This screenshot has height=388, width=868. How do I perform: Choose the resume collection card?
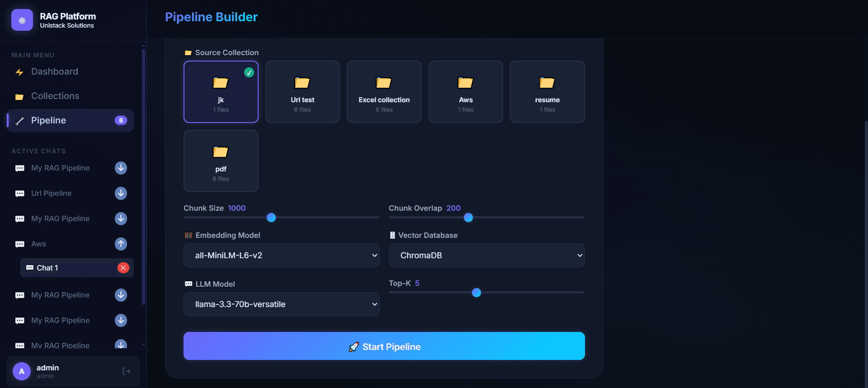[x=547, y=92]
